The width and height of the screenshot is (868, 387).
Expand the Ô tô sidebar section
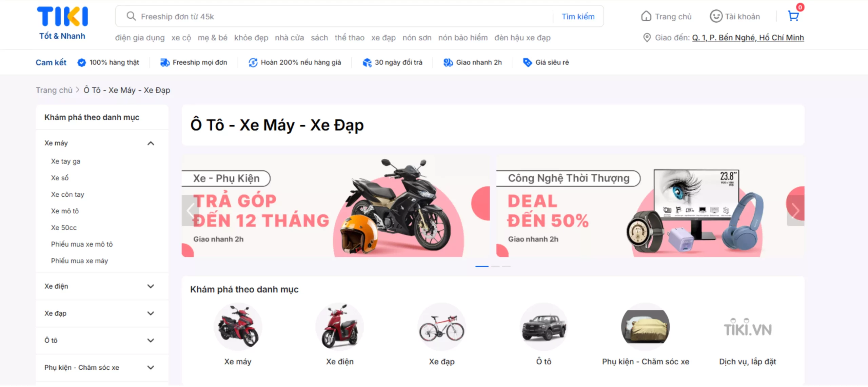[x=151, y=340]
